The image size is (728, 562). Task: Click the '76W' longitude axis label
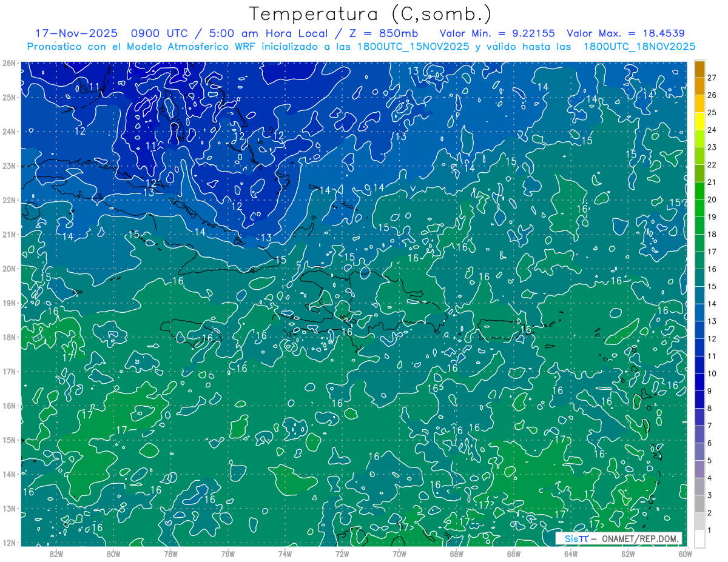click(x=228, y=554)
